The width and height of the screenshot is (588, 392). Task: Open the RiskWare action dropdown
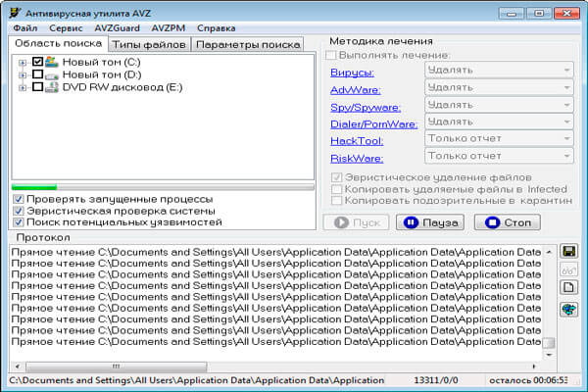[x=499, y=156]
